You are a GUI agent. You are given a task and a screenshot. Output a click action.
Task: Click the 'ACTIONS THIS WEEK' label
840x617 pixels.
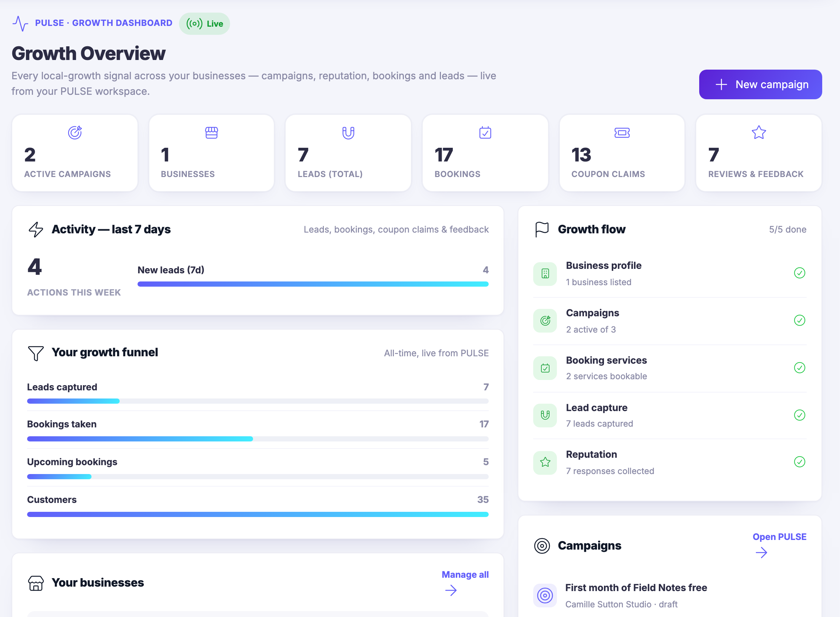[74, 293]
